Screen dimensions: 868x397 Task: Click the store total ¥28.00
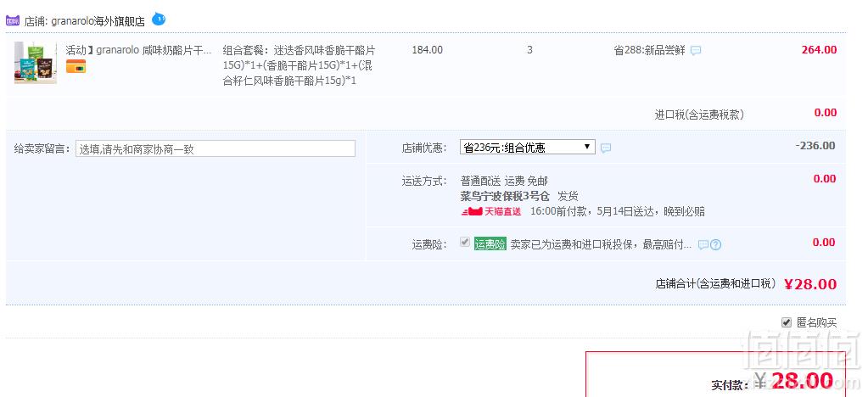(810, 284)
